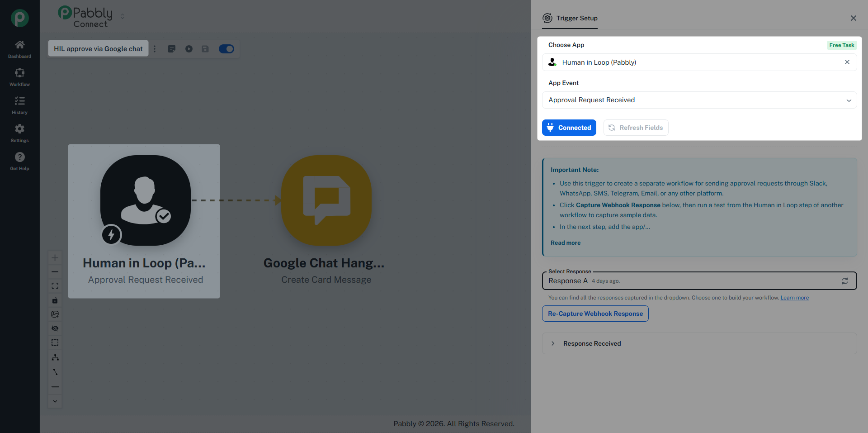Screen dimensions: 868x433
Task: Click the diagonal connector line tool icon
Action: pos(55,372)
